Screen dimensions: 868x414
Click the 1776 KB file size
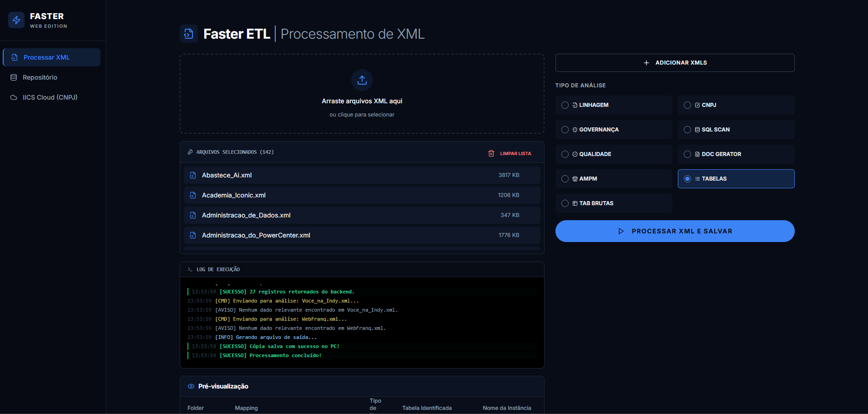(509, 235)
